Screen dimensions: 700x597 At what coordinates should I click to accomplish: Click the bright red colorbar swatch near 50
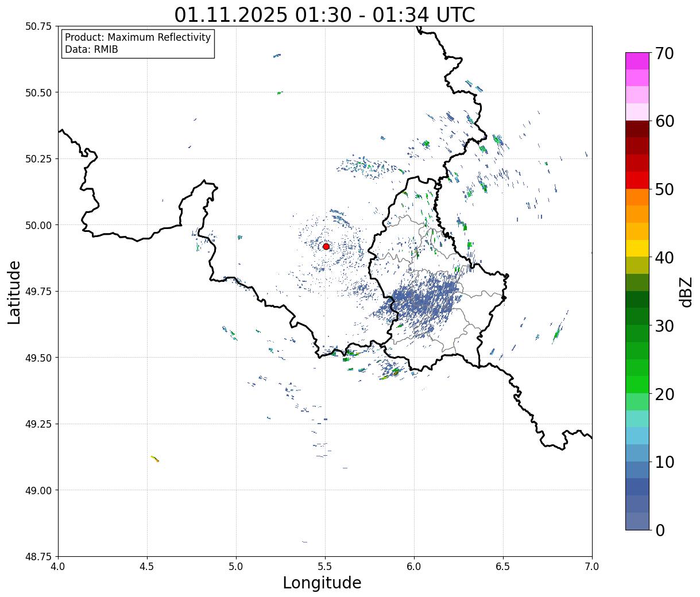click(x=637, y=180)
